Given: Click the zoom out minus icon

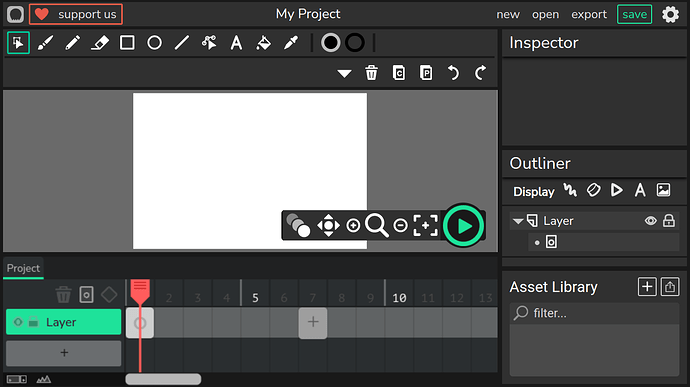Looking at the screenshot, I should [400, 225].
